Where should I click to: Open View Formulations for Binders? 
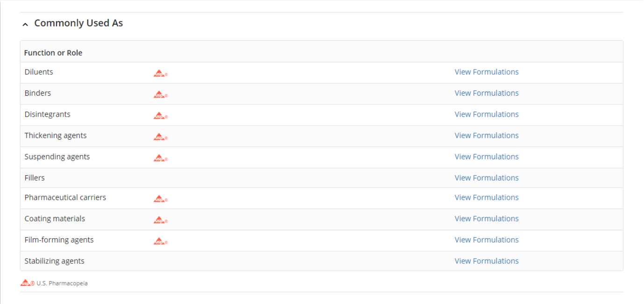pos(487,93)
